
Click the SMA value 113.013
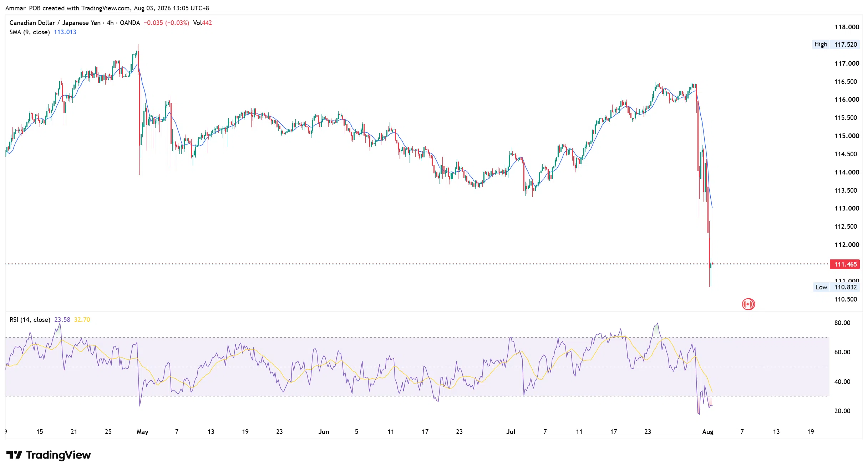click(x=65, y=32)
